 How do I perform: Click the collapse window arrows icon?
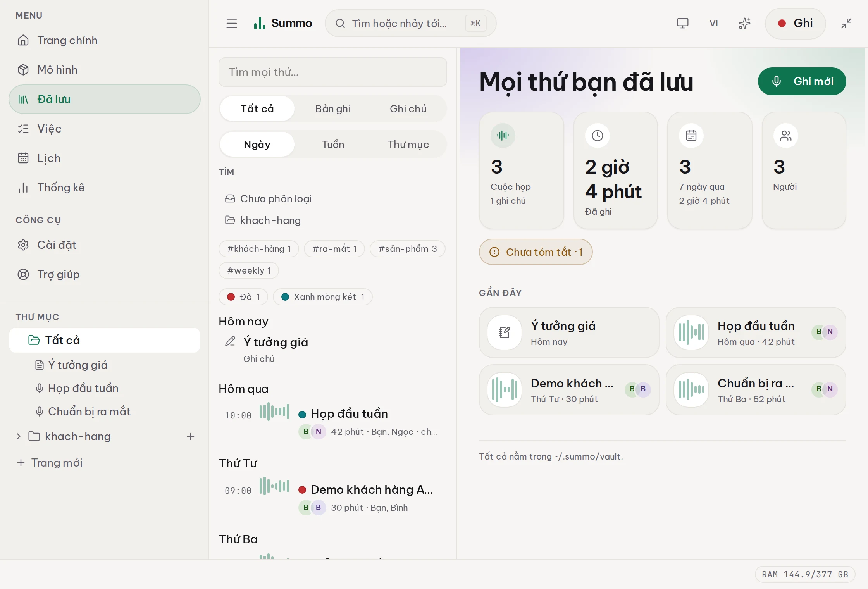click(846, 23)
